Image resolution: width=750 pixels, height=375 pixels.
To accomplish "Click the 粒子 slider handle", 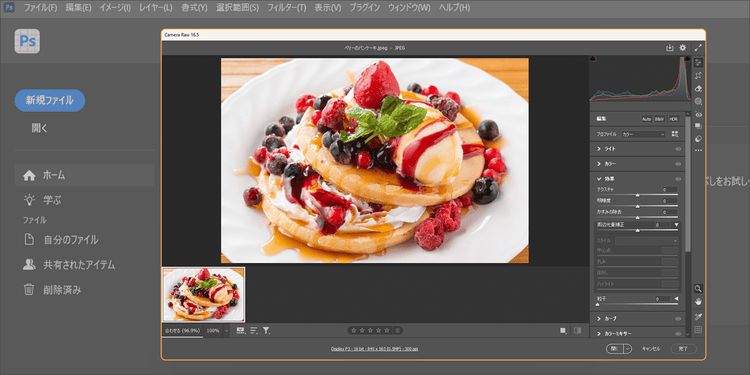I will (x=597, y=304).
